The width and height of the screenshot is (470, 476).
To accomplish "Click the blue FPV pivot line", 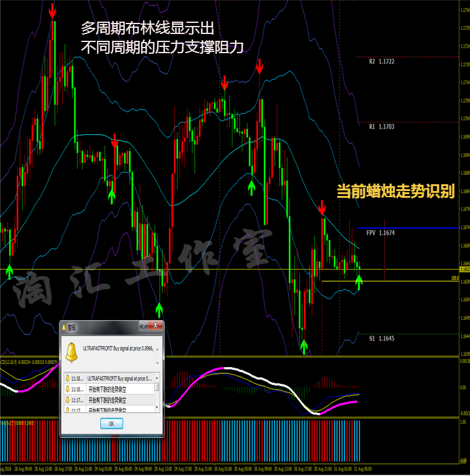I will point(408,227).
